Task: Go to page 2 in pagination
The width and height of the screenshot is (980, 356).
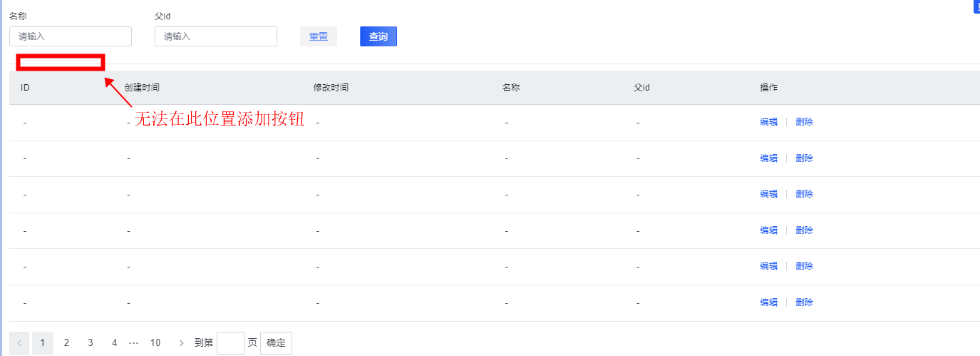Action: (66, 343)
